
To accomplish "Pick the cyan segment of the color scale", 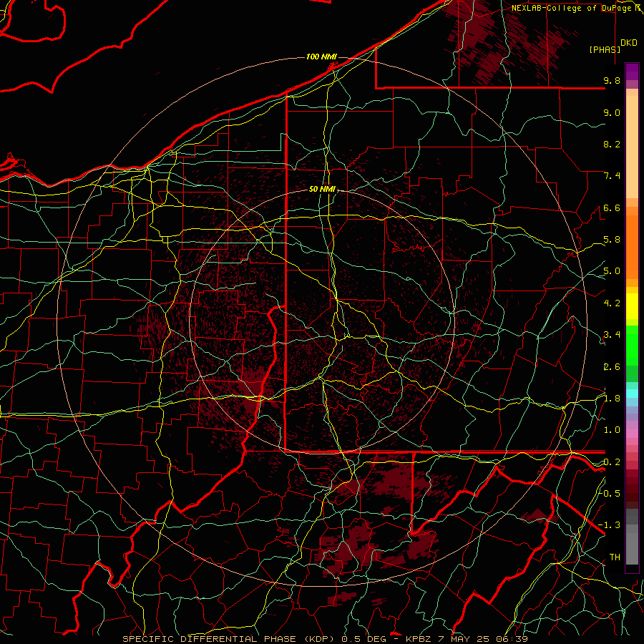I will pyautogui.click(x=632, y=394).
